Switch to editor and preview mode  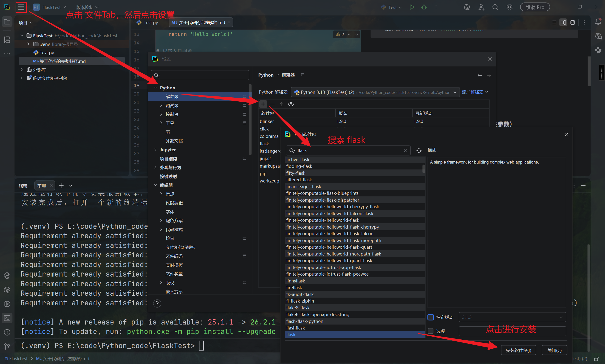(x=563, y=22)
